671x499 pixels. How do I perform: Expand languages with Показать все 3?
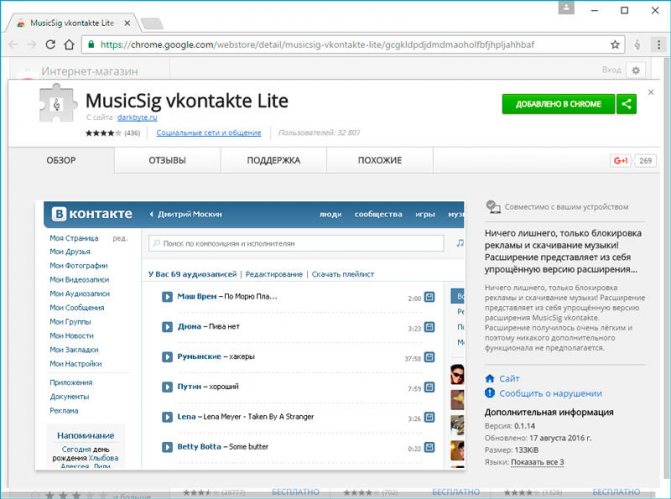(x=537, y=462)
